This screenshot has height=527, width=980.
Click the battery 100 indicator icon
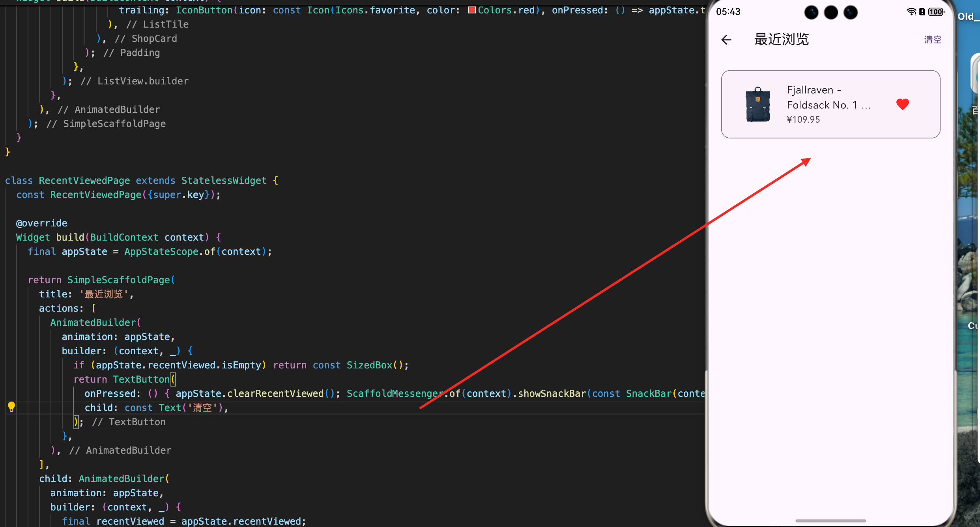(x=936, y=12)
